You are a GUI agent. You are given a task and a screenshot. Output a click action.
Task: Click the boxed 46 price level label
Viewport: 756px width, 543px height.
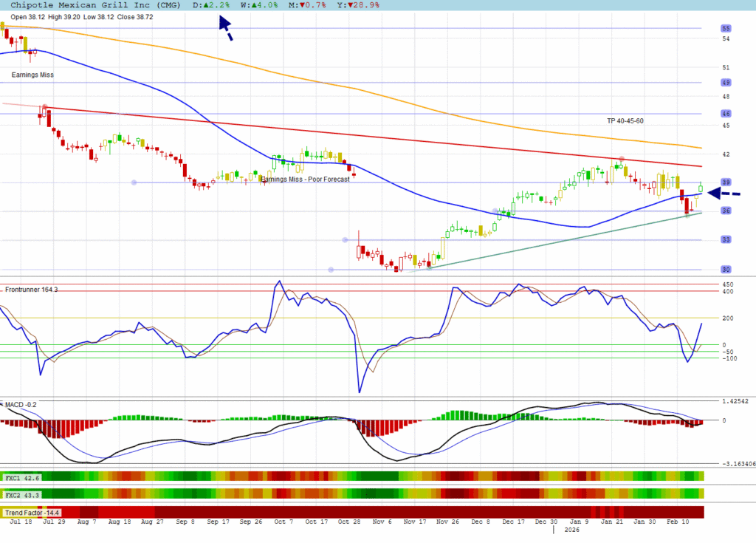726,114
